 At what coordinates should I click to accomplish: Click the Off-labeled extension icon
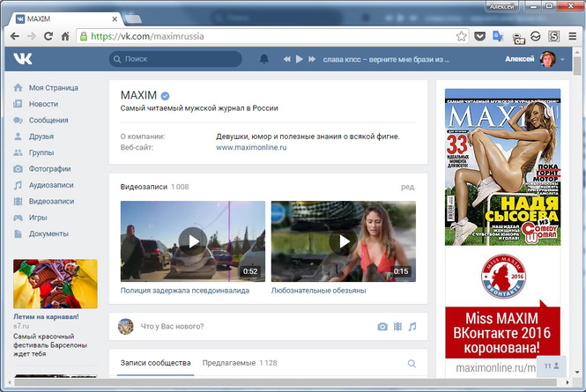(518, 38)
